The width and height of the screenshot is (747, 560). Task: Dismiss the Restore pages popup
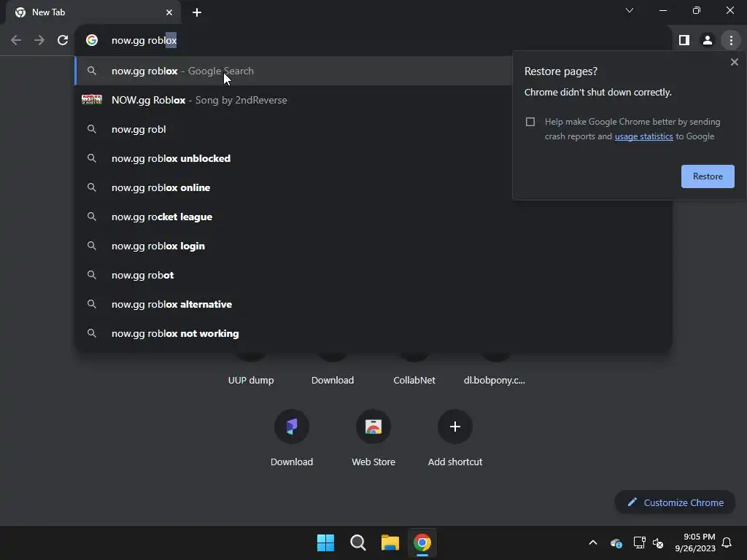coord(734,62)
